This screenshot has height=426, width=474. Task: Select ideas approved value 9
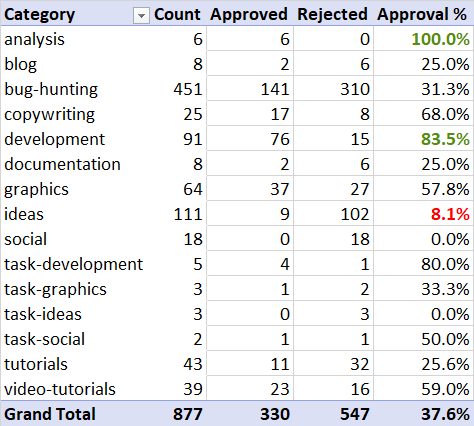coord(284,214)
